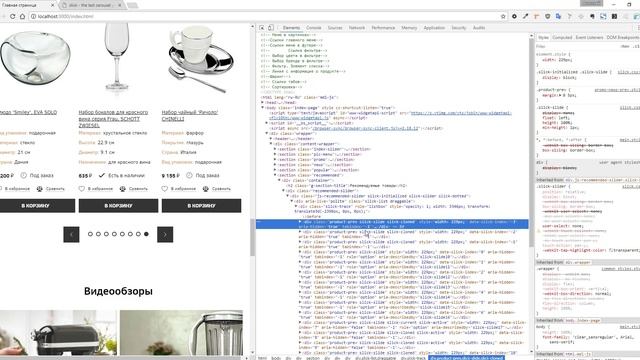
Task: Click the compare icon on the tea set product
Action: [205, 189]
